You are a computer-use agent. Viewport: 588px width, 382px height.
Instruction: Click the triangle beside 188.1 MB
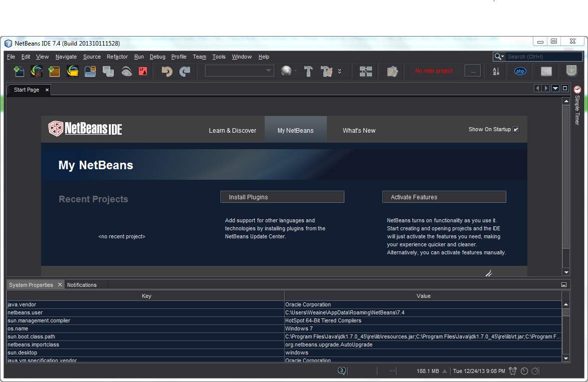[445, 371]
